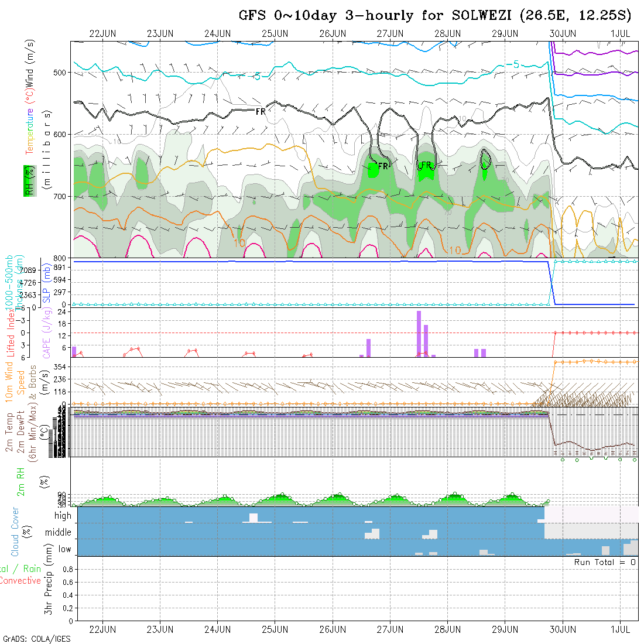Click the 28JUN label on top axis
The height and width of the screenshot is (644, 644).
[x=447, y=33]
